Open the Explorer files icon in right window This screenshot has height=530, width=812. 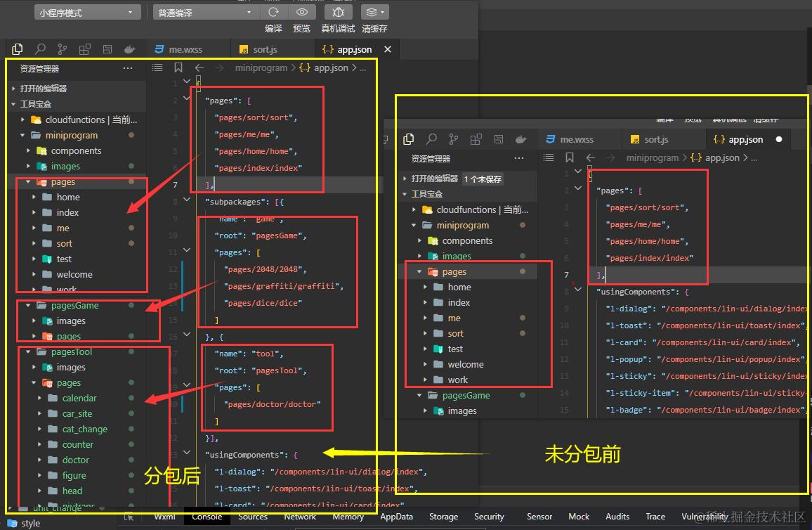point(409,139)
